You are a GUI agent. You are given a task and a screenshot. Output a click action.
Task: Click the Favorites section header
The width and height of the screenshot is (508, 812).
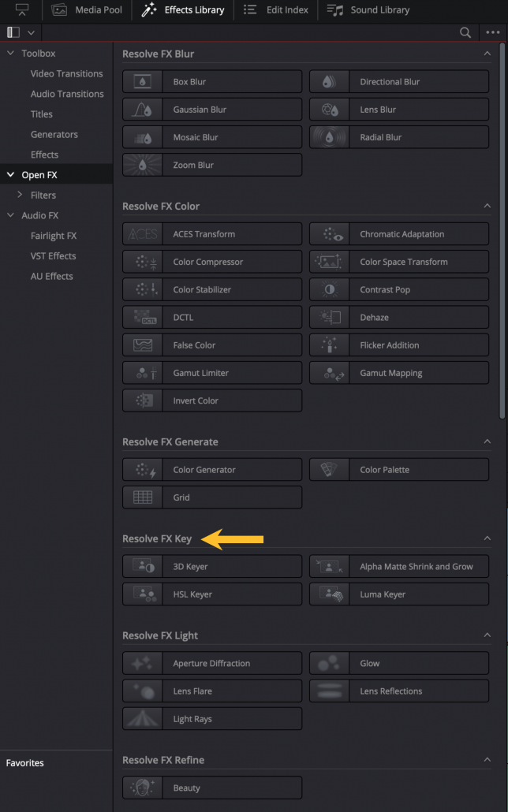pyautogui.click(x=25, y=763)
